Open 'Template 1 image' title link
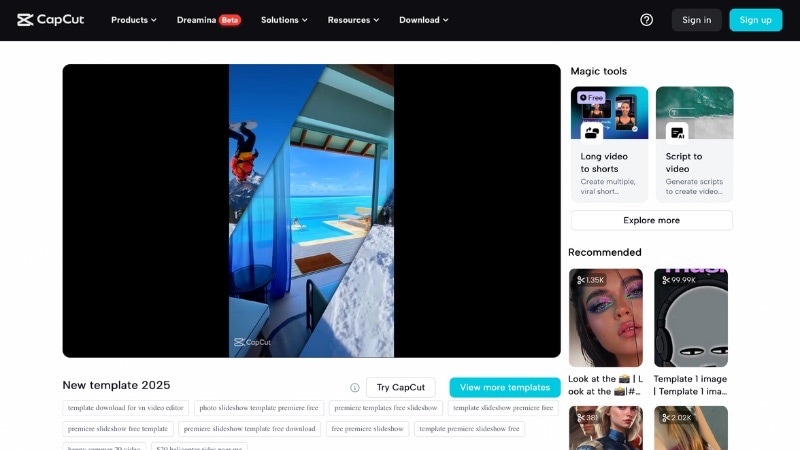Viewport: 800px width, 450px height. click(690, 385)
